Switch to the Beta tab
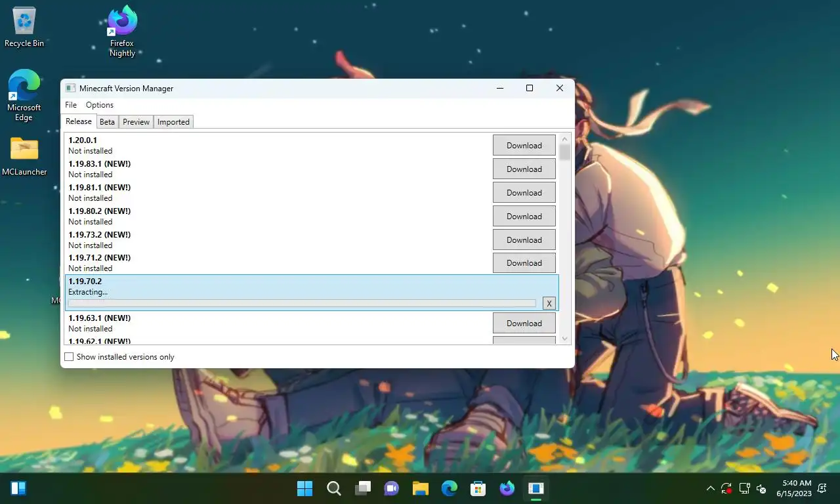 (107, 122)
